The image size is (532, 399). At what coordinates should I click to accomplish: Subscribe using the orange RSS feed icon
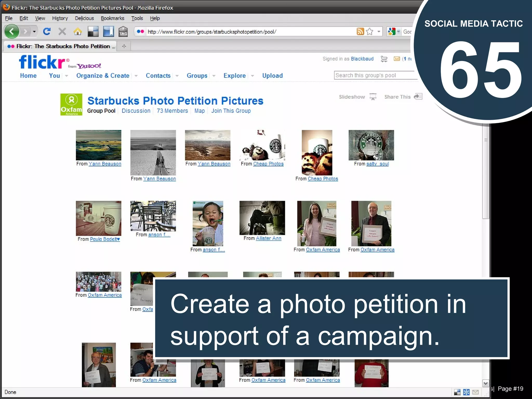360,31
